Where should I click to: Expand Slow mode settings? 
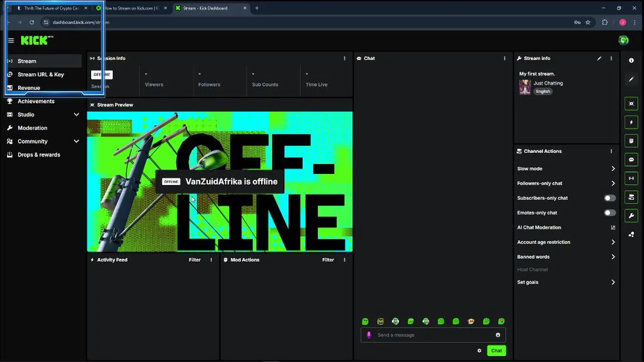click(613, 169)
